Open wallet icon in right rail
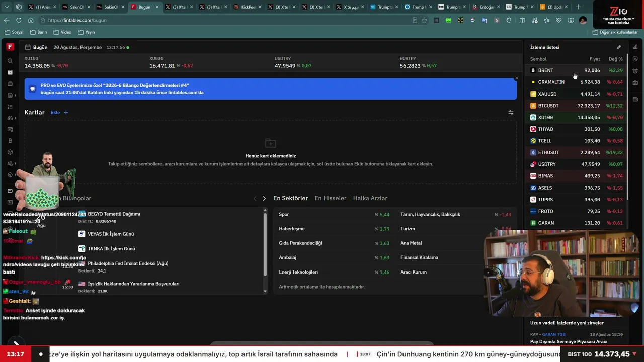This screenshot has width=644, height=362. [635, 99]
